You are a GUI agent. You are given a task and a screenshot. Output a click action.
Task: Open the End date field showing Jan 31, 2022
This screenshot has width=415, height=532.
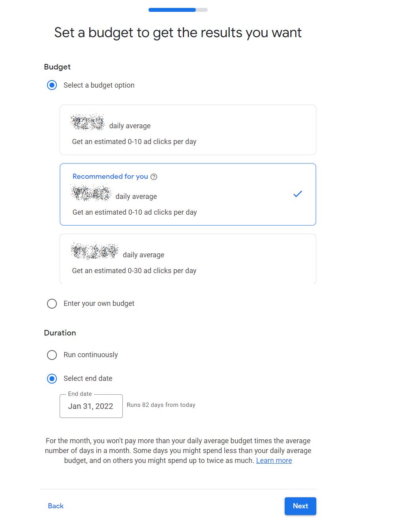[91, 406]
